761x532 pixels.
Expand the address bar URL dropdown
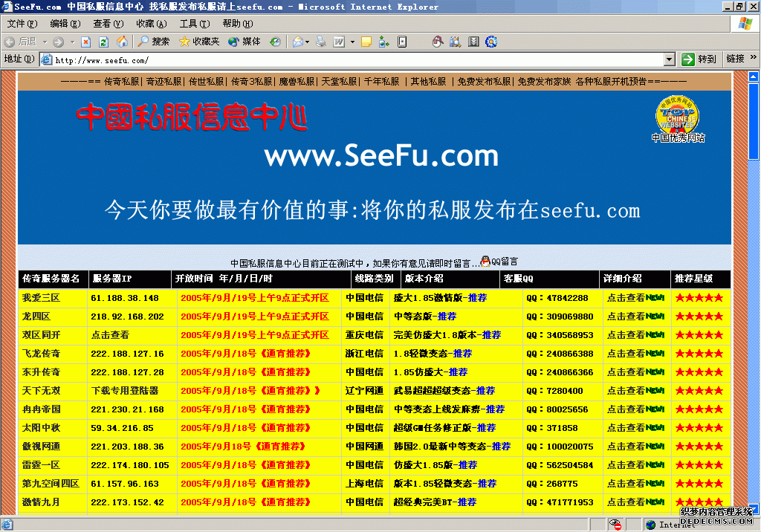tap(669, 59)
